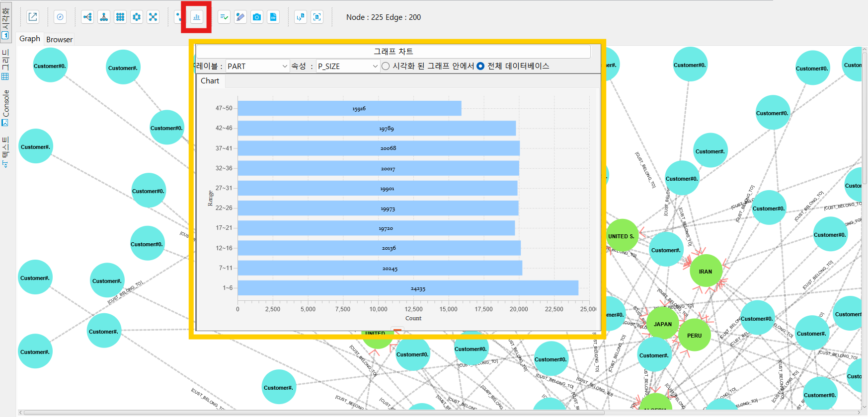868x417 pixels.
Task: Click the 그래프 차트 title bar
Action: coord(393,51)
